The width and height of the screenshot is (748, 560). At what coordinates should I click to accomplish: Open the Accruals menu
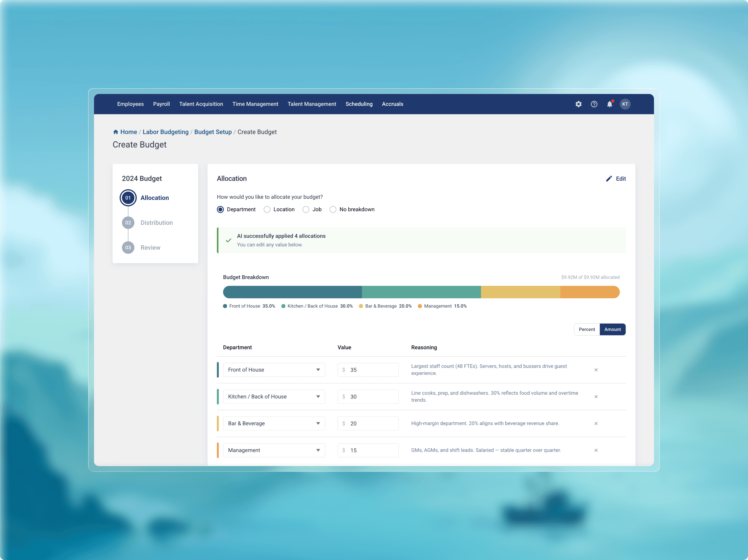[393, 104]
